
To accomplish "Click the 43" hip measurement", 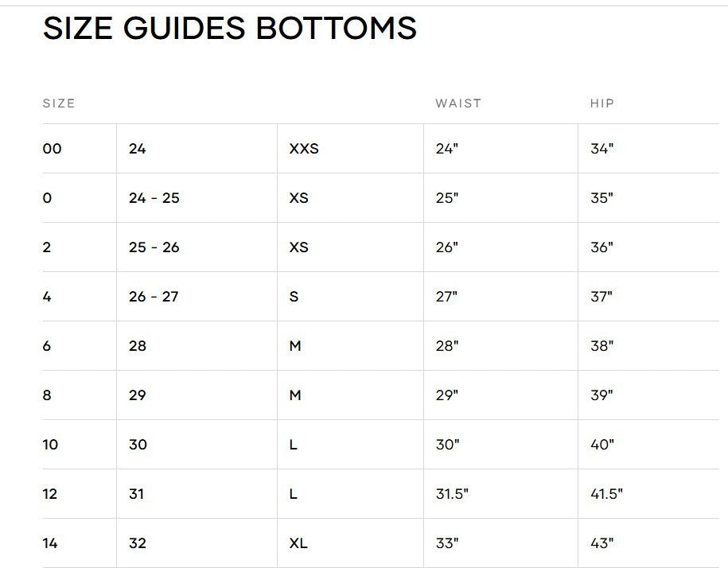I will [x=602, y=543].
